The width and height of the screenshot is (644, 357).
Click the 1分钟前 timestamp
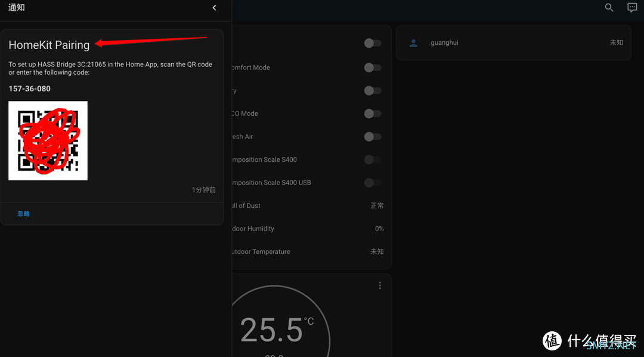204,190
